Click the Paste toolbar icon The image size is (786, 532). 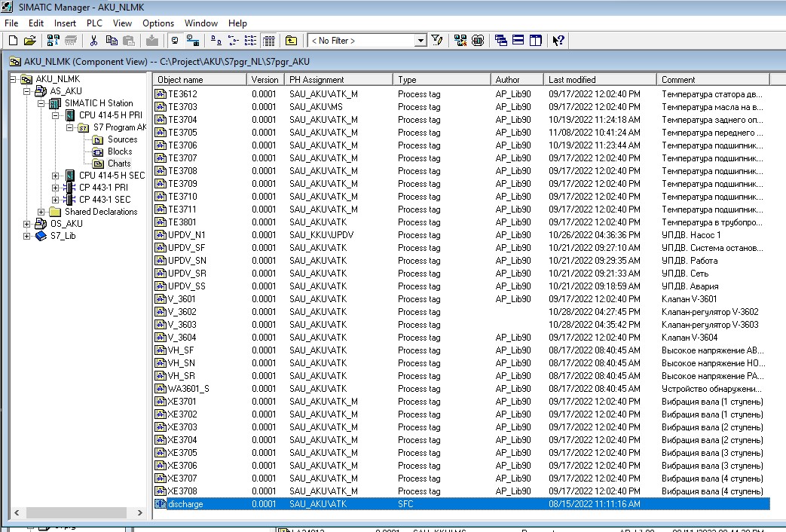click(x=129, y=41)
